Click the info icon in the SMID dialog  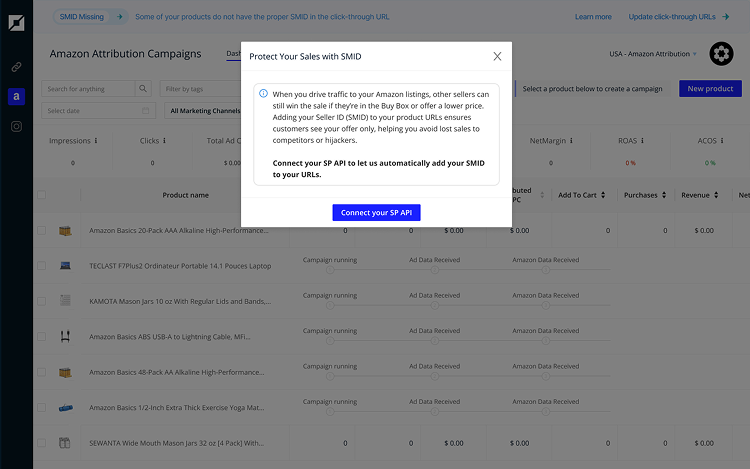[264, 94]
